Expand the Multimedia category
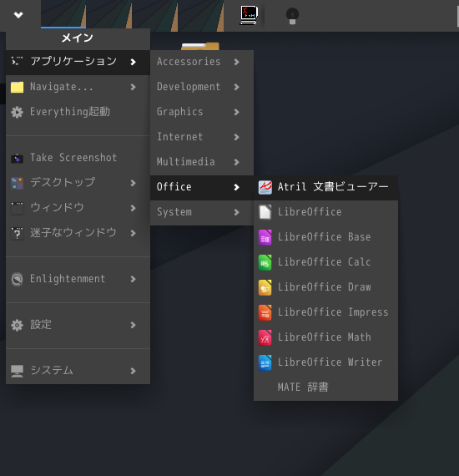 (x=202, y=162)
